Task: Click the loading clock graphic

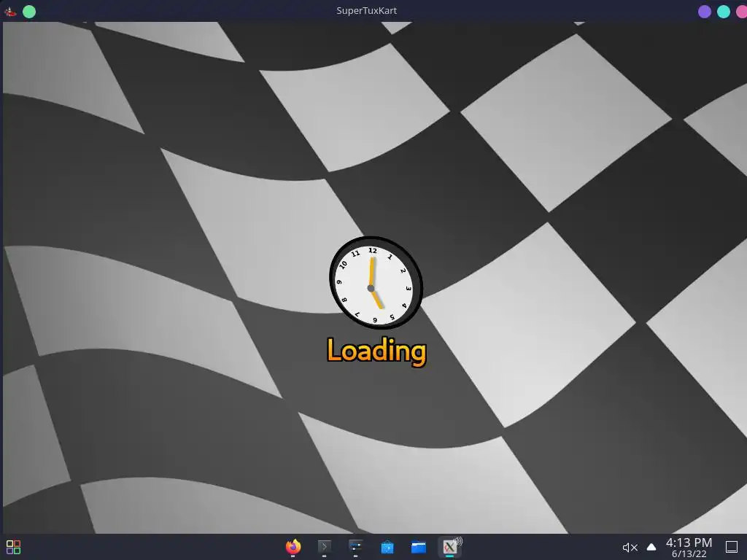Action: [376, 282]
